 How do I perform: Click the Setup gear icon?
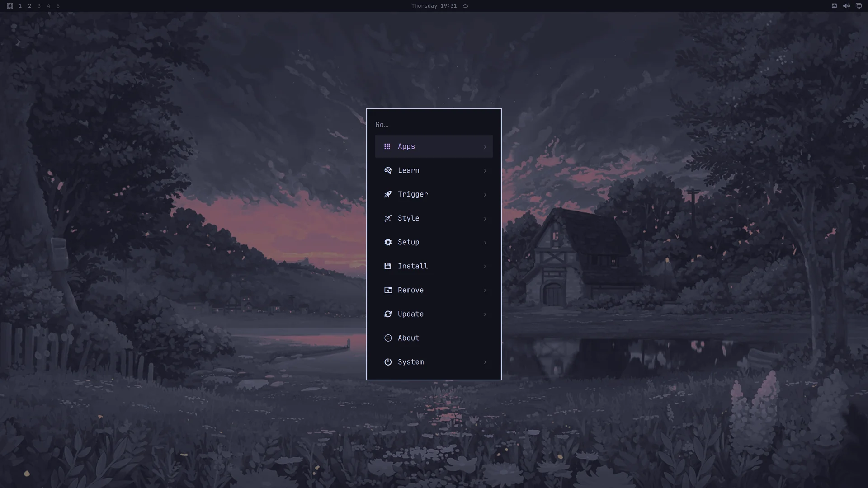(x=388, y=242)
